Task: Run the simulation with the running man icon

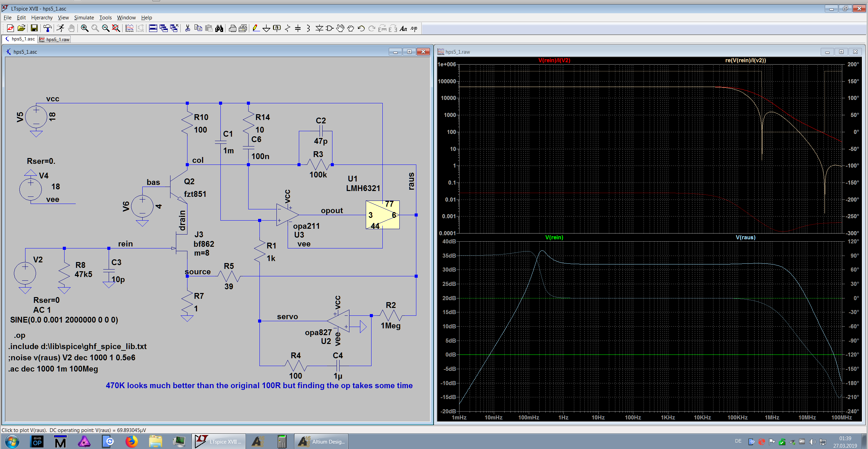Action: tap(60, 29)
